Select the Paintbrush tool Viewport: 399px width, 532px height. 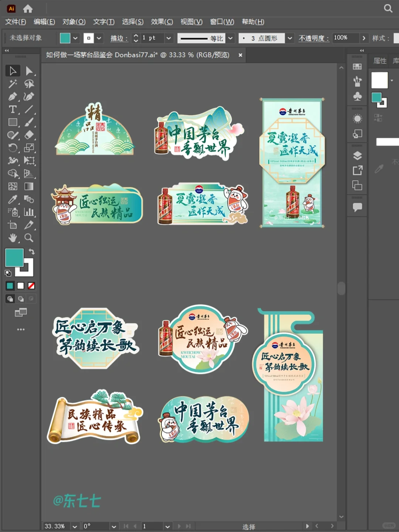pyautogui.click(x=29, y=122)
